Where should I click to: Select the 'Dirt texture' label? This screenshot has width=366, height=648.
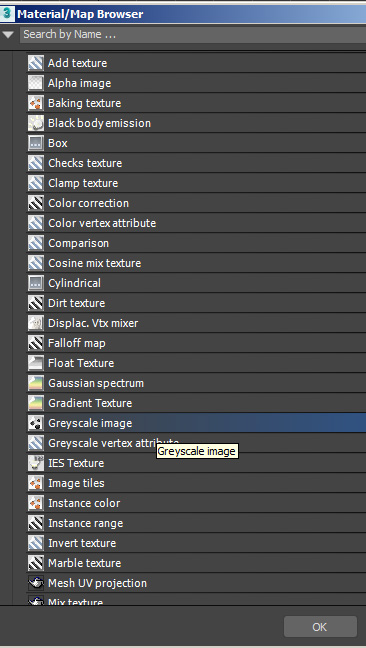(76, 303)
